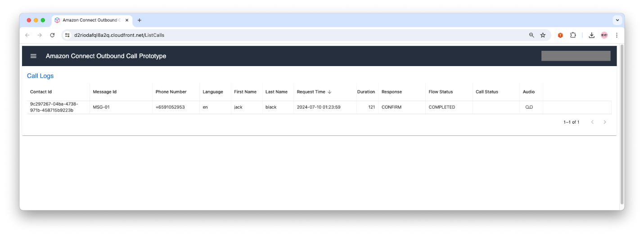The height and width of the screenshot is (236, 644).
Task: View site information icon in address bar
Action: coord(68,35)
